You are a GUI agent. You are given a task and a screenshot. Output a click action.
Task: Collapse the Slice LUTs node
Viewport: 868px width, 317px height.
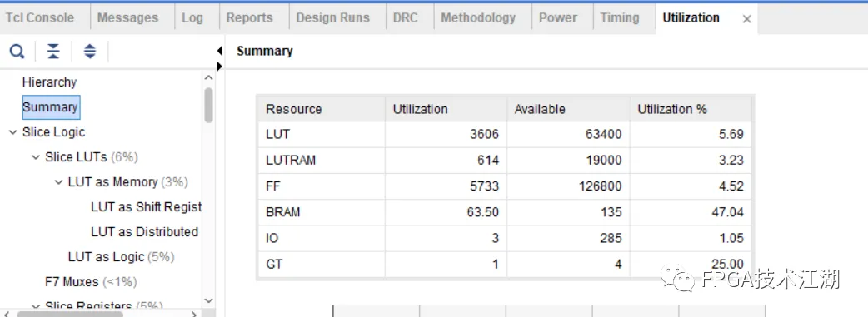coord(36,157)
